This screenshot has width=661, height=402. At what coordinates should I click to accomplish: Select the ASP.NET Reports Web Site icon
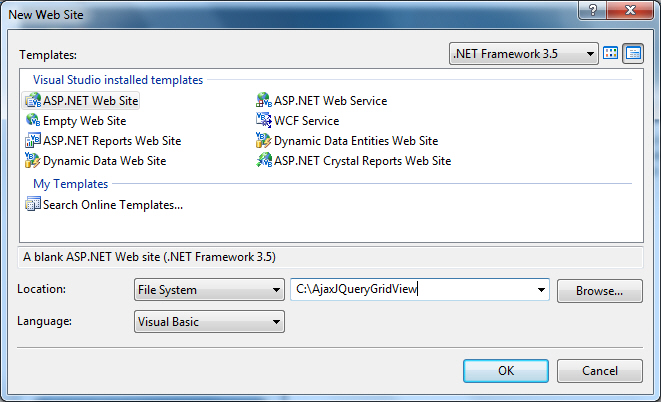33,140
